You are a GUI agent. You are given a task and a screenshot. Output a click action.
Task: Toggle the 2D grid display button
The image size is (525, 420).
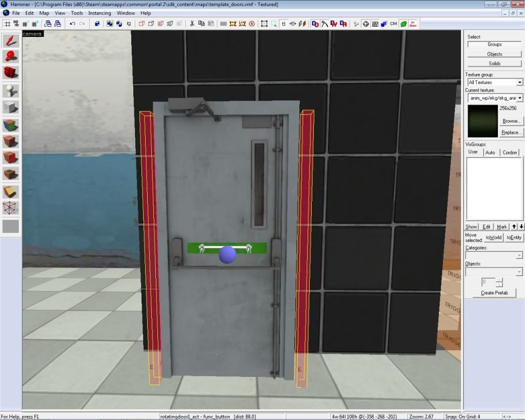(x=7, y=24)
